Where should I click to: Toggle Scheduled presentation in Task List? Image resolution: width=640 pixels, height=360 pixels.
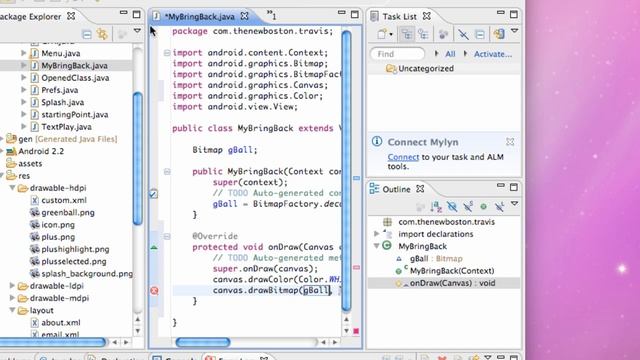tap(423, 34)
